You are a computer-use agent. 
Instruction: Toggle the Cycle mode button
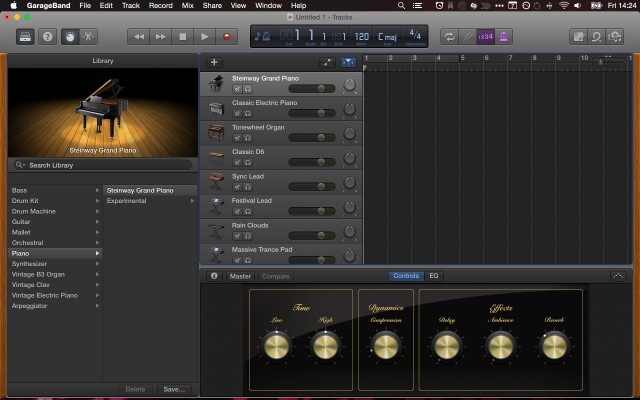pos(449,37)
